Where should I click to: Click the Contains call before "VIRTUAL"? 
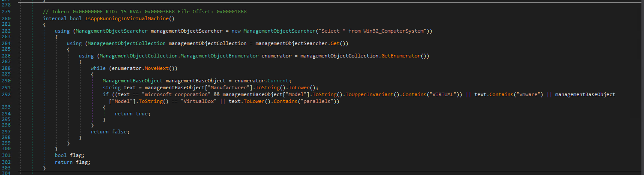[413, 94]
